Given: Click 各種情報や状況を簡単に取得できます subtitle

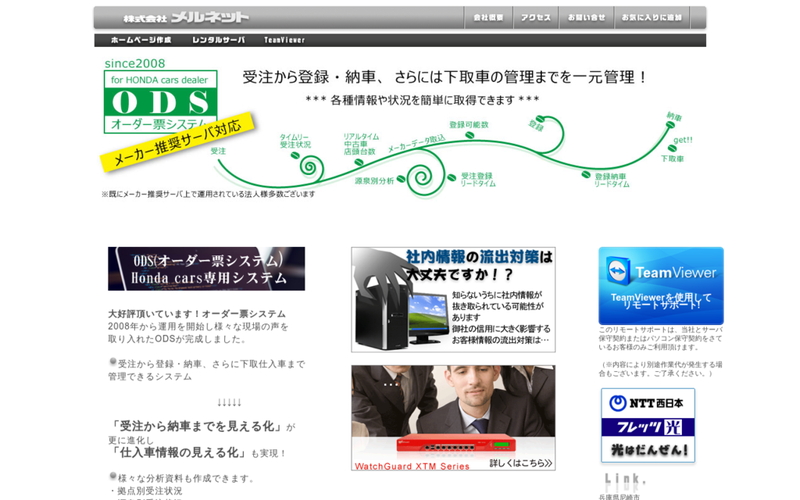Looking at the screenshot, I should [422, 100].
